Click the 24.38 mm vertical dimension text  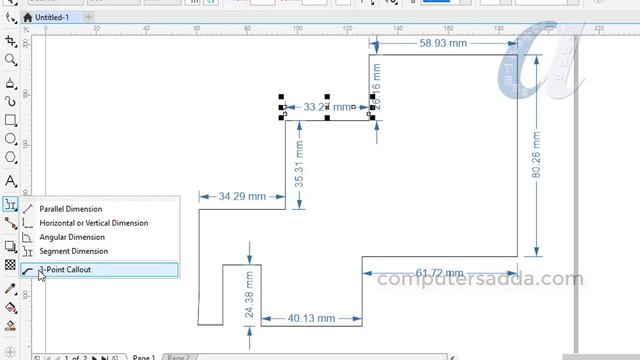pos(249,295)
